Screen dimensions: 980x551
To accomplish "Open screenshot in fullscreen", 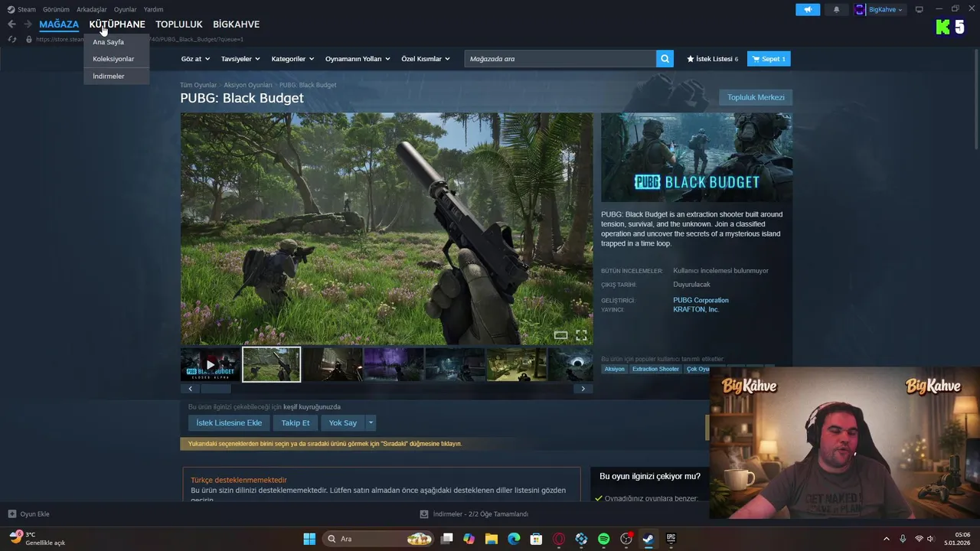I will click(x=581, y=335).
